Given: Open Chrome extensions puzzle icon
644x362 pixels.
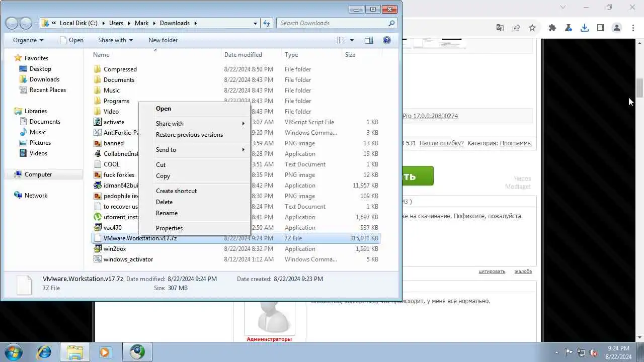Looking at the screenshot, I should coord(552,28).
